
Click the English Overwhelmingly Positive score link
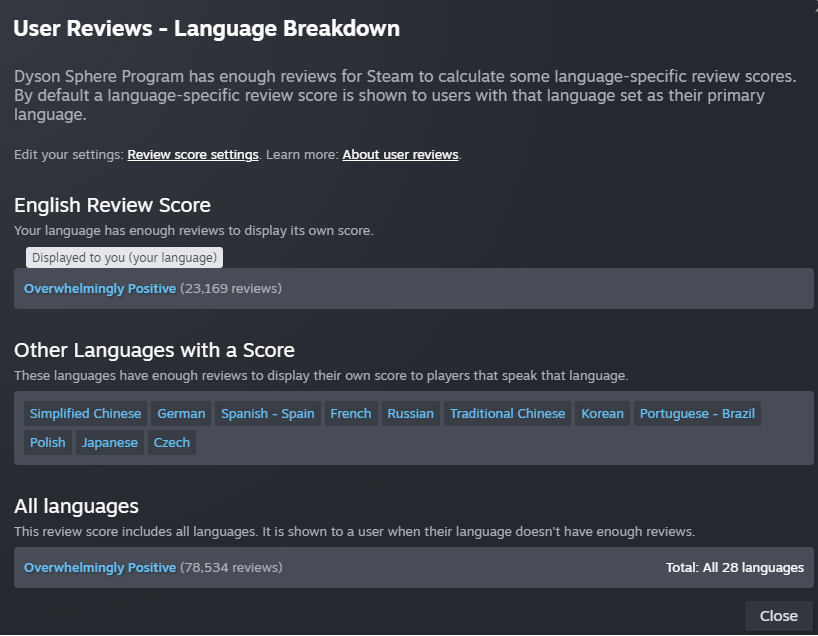point(100,289)
